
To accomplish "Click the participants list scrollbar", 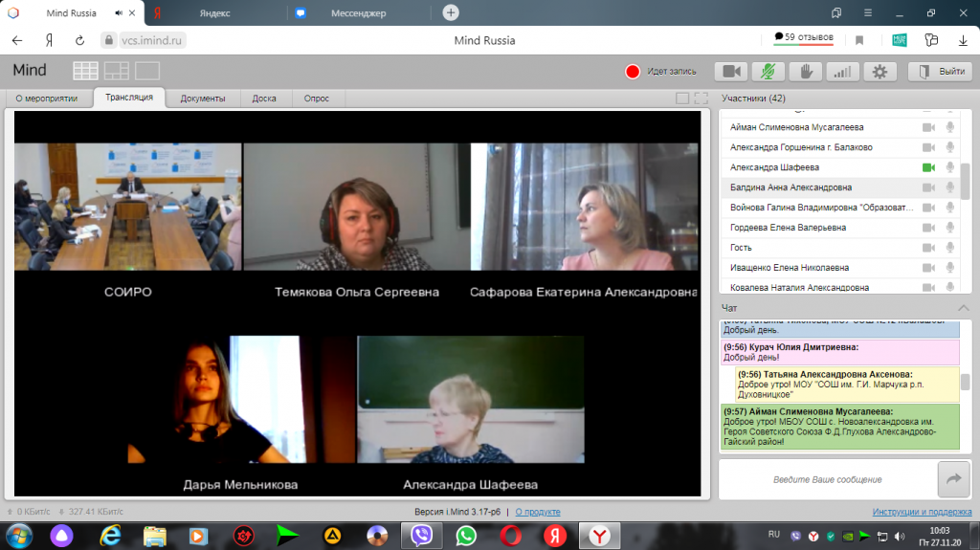I will [966, 182].
